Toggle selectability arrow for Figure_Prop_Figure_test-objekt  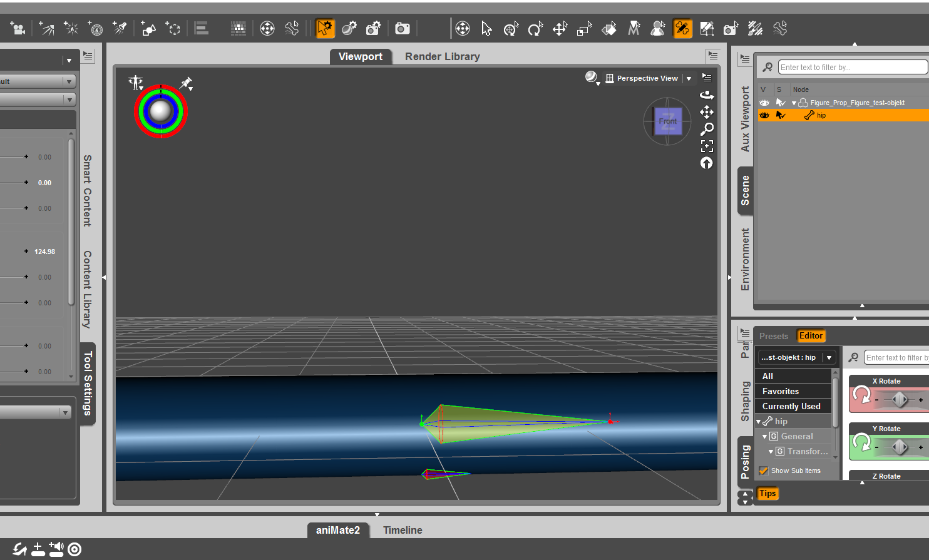pos(781,103)
